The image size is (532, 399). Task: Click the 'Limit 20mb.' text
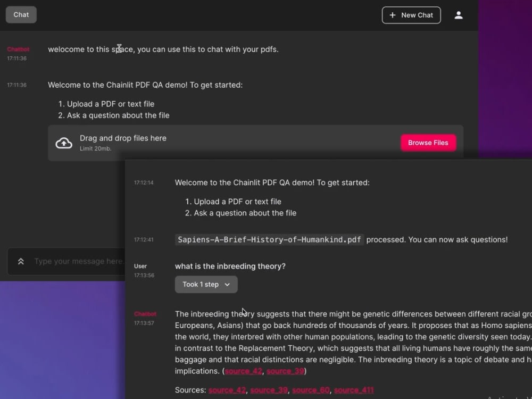point(95,148)
